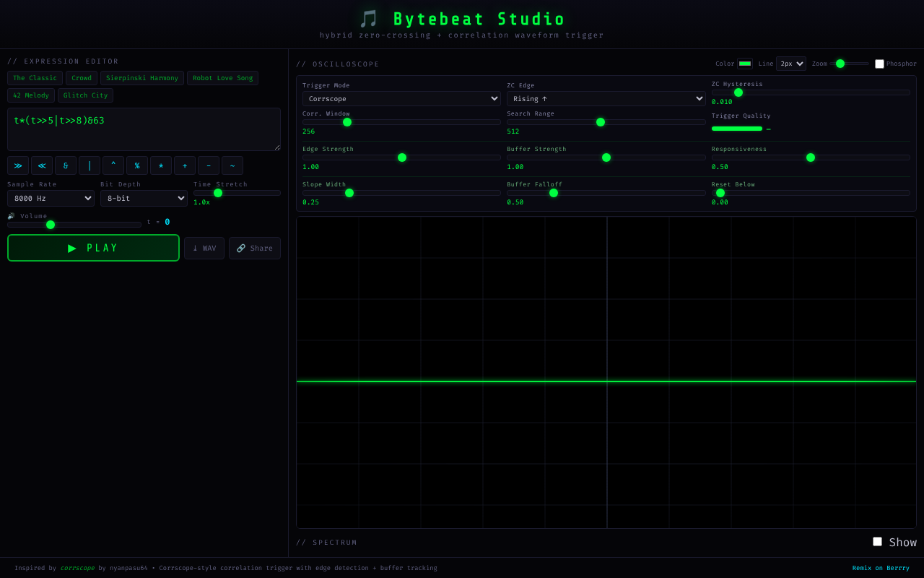Load the Crowd preset

(x=82, y=78)
